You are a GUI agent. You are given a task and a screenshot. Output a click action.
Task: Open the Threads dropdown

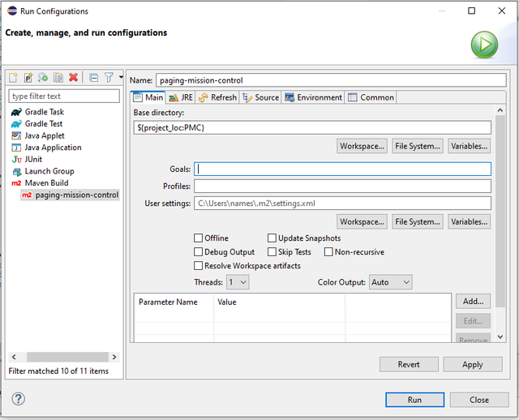238,282
